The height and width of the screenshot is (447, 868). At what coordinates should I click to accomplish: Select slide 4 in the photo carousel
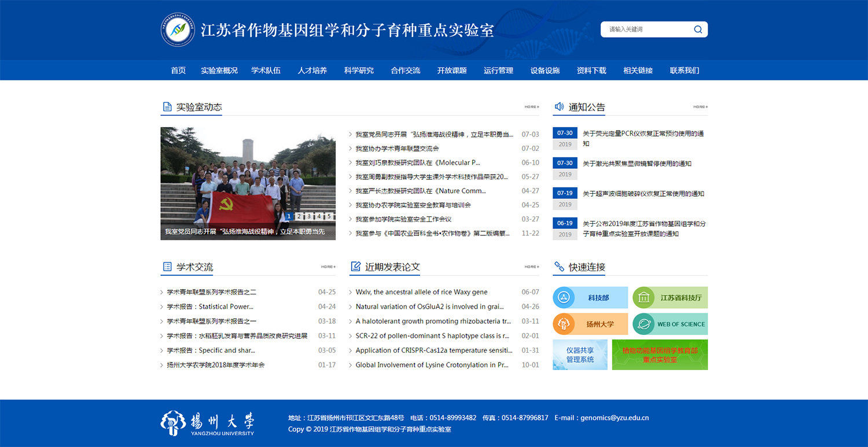[x=319, y=216]
